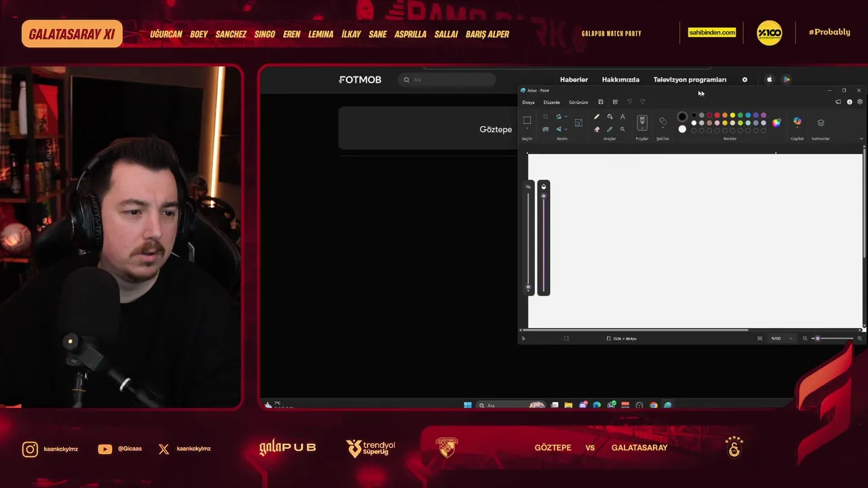Click the feedback megaphone icon in Paint
The height and width of the screenshot is (488, 868).
[838, 102]
